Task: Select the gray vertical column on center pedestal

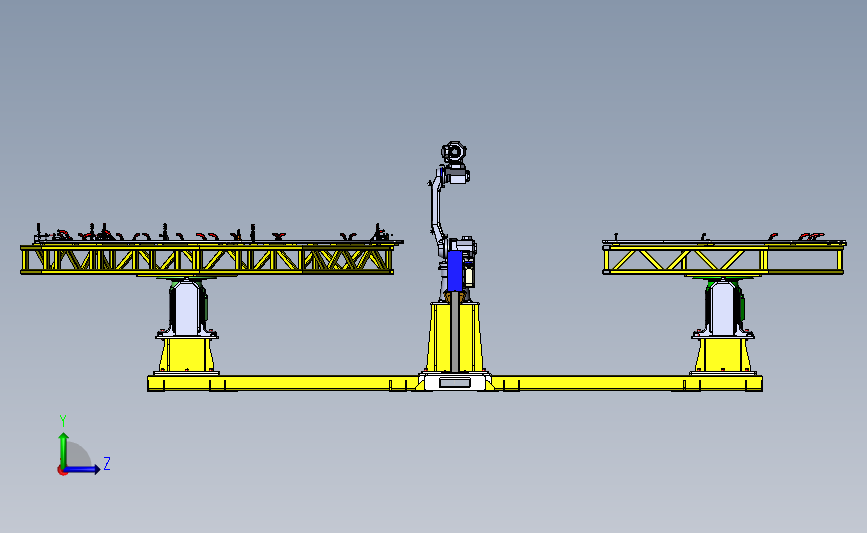Action: click(455, 332)
